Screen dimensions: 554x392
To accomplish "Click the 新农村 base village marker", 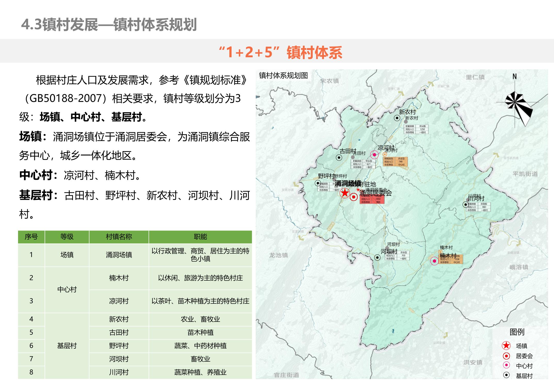I will pyautogui.click(x=397, y=118).
